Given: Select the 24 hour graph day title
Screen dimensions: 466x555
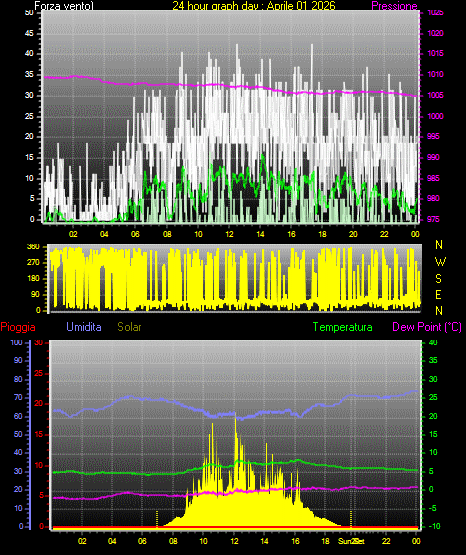Looking at the screenshot, I should (254, 6).
